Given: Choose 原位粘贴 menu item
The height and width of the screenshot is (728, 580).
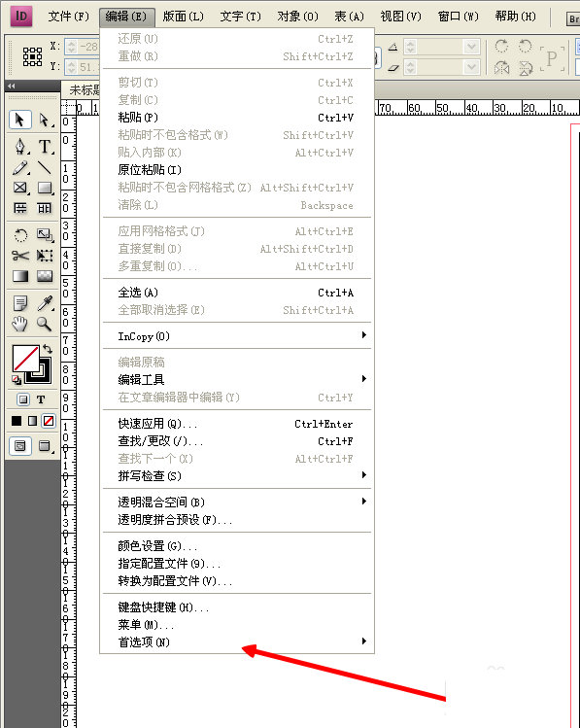Looking at the screenshot, I should tap(237, 170).
